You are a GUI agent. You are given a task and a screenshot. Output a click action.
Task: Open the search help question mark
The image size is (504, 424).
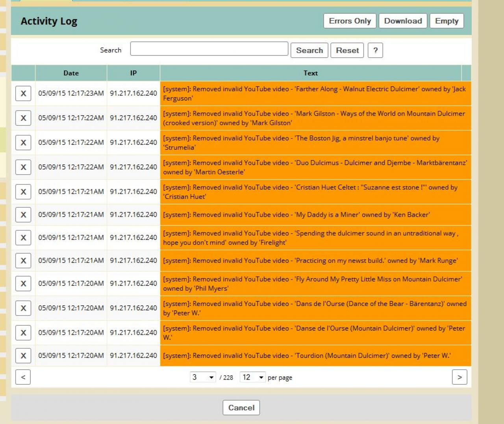375,50
